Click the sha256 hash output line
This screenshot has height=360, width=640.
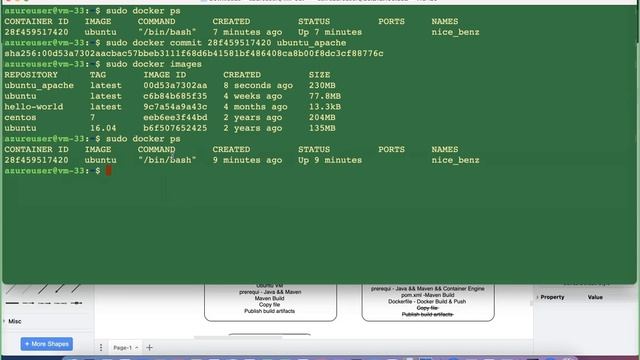click(194, 53)
